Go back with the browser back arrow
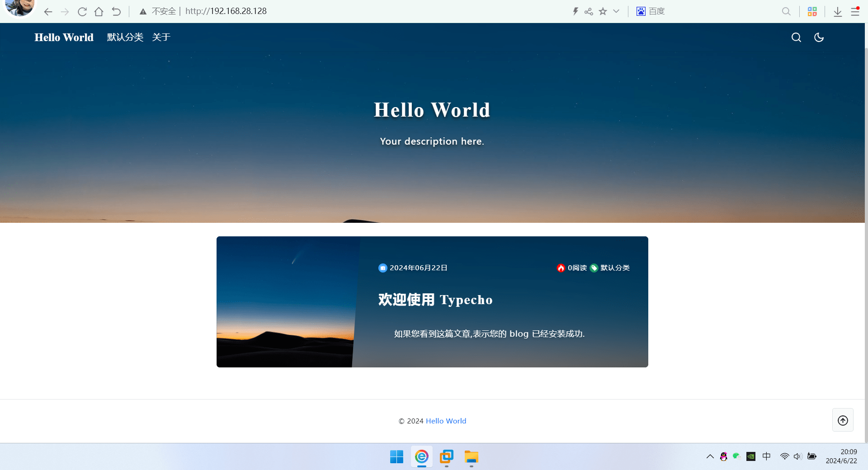This screenshot has width=868, height=470. pyautogui.click(x=48, y=12)
